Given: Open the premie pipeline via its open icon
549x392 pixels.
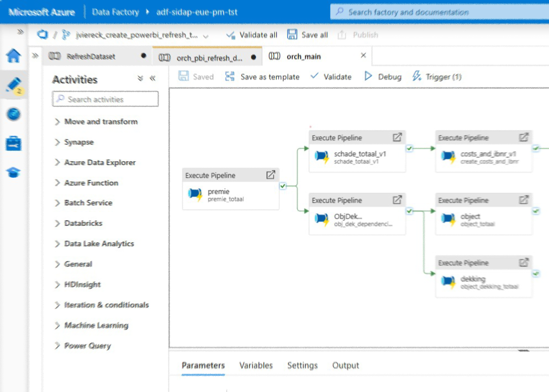Looking at the screenshot, I should coord(271,175).
